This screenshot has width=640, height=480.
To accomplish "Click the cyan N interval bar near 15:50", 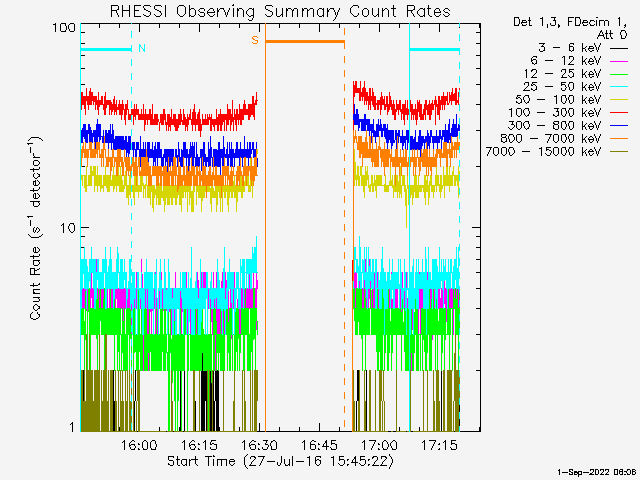I will click(106, 50).
